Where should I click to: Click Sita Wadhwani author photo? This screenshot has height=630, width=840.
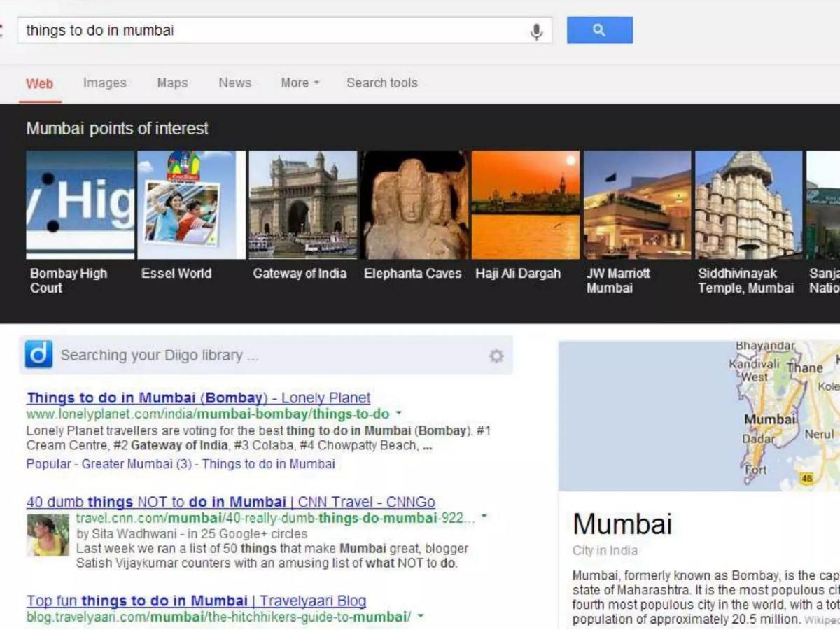pos(48,535)
